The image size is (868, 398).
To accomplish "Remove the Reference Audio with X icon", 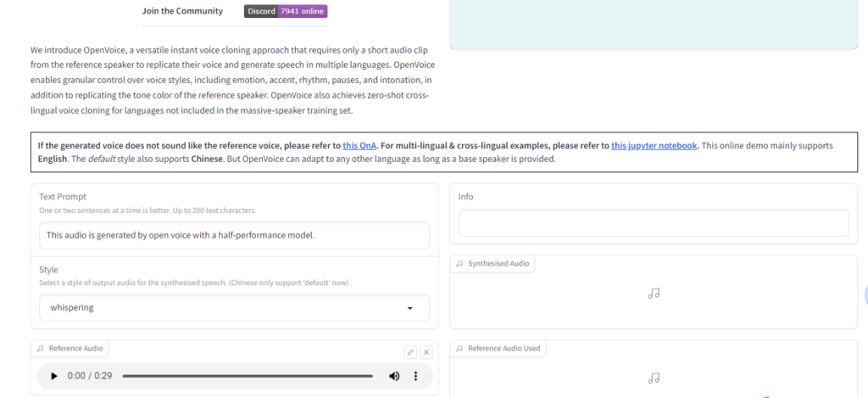I will [x=426, y=352].
